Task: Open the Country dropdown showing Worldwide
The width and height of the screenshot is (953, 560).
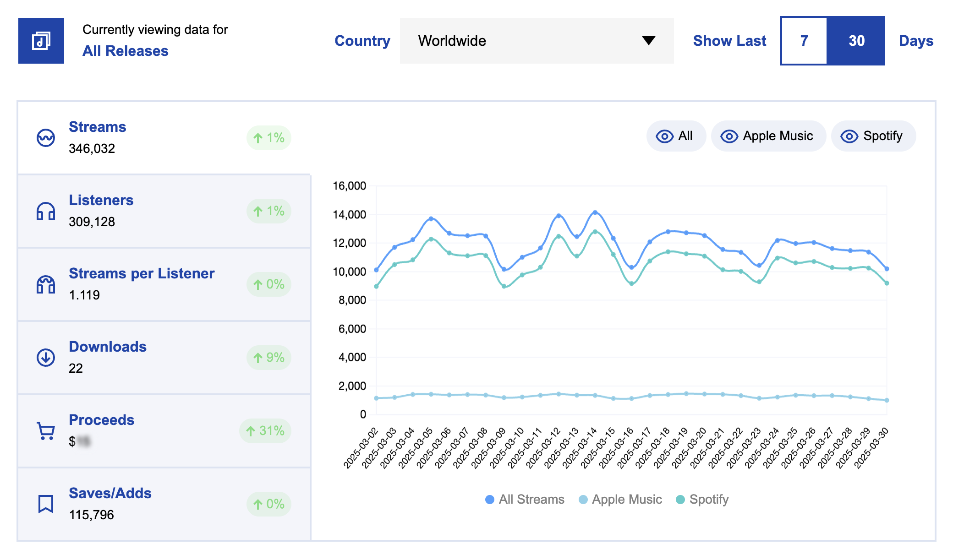Action: pyautogui.click(x=536, y=41)
